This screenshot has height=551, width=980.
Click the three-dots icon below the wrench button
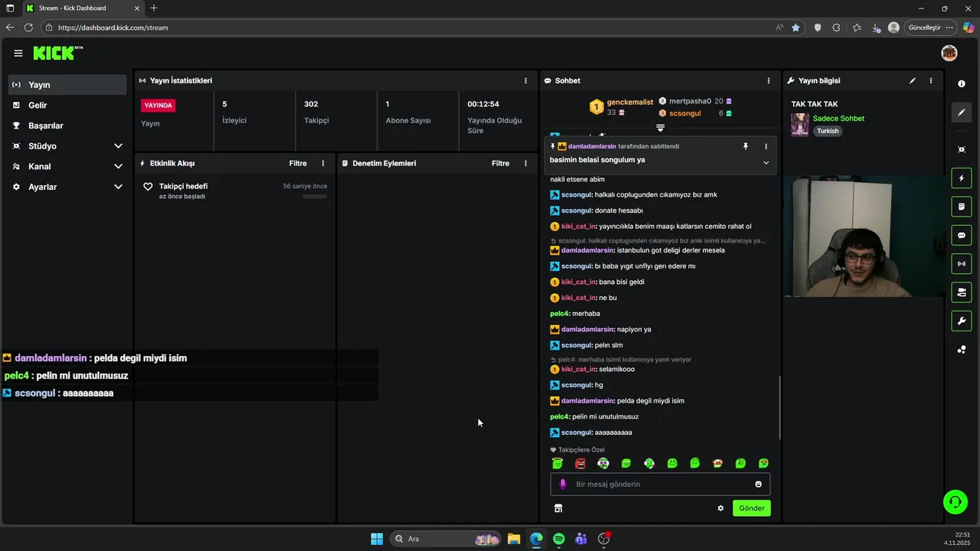click(962, 350)
